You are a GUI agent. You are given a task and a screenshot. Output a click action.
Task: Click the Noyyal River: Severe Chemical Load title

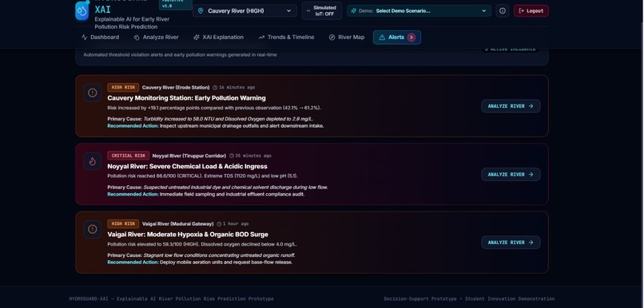pyautogui.click(x=187, y=166)
